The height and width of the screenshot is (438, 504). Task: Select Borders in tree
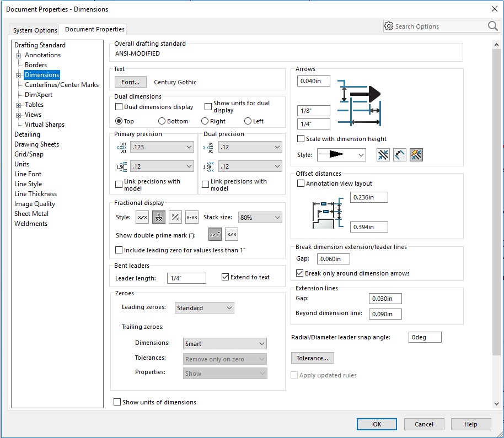point(36,65)
